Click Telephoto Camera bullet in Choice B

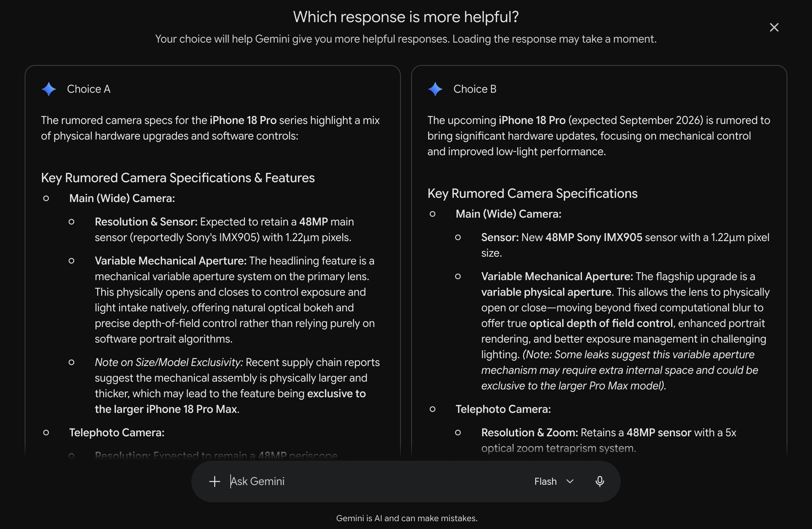pos(503,409)
